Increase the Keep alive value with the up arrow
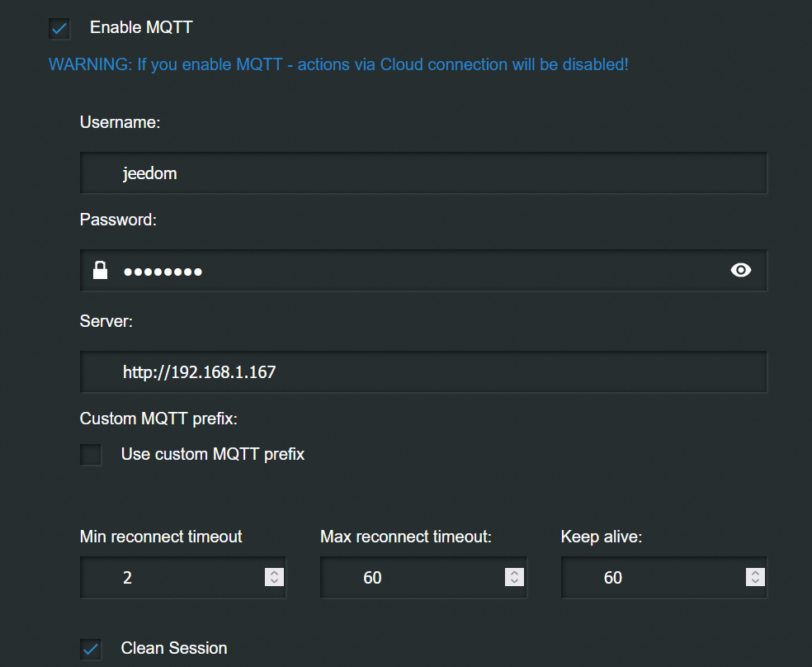The width and height of the screenshot is (812, 667). 754,573
